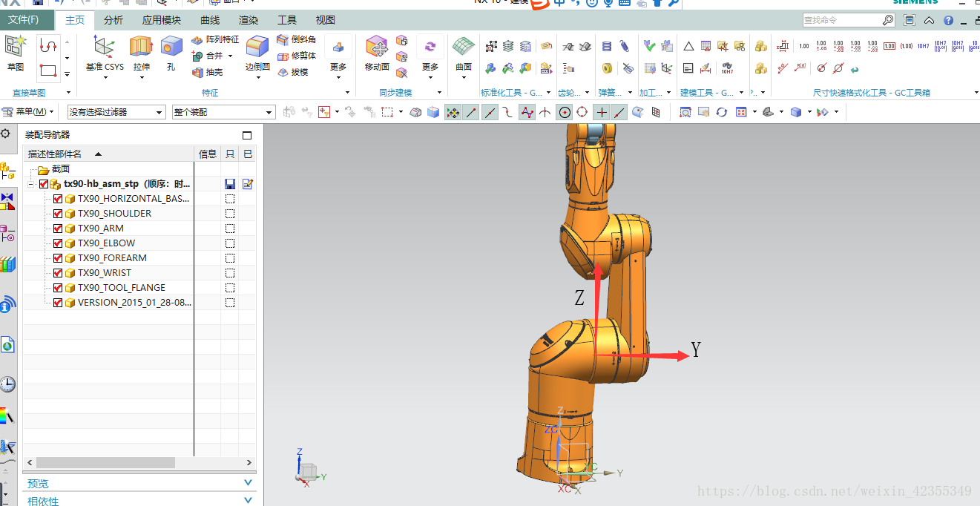The width and height of the screenshot is (980, 506).
Task: Click the 10H7 binoculars tolerance icon
Action: (727, 69)
